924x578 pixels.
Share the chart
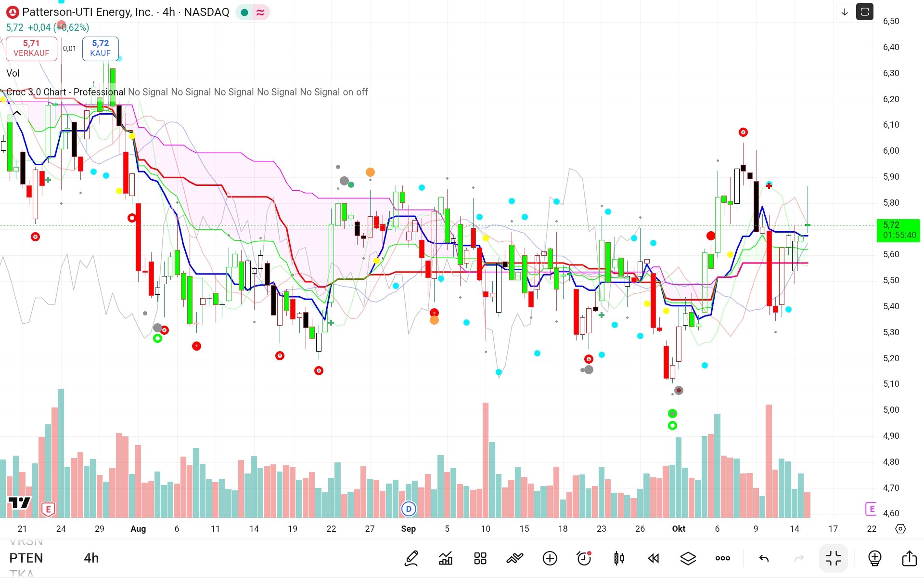(909, 558)
